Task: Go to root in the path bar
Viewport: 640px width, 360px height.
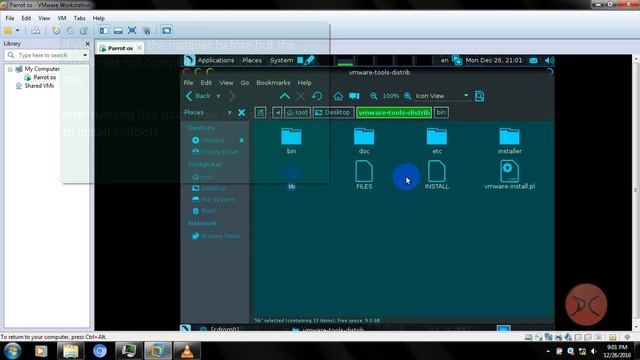Action: (x=298, y=113)
